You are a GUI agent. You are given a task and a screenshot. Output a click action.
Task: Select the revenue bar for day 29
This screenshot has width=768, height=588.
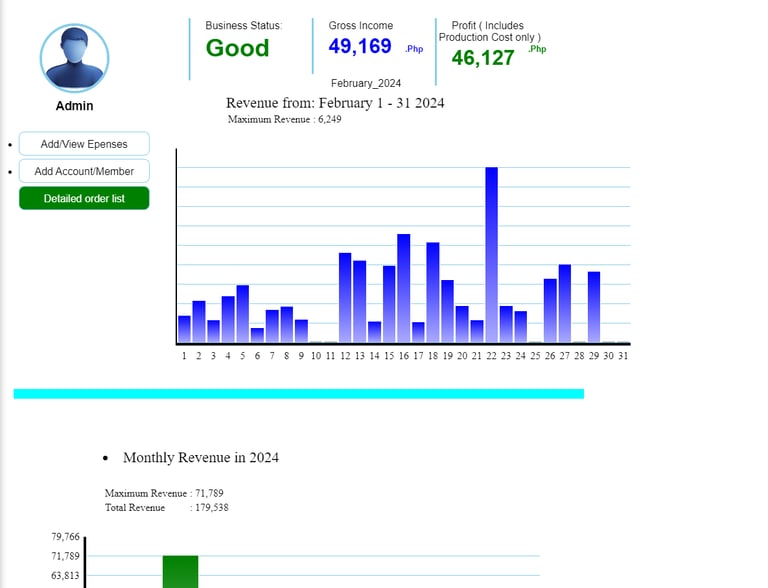594,307
